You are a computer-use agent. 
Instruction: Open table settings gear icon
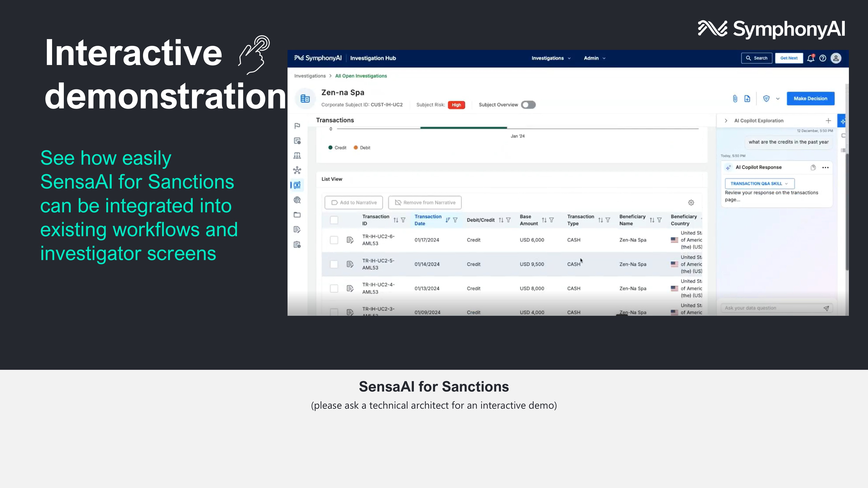(691, 202)
